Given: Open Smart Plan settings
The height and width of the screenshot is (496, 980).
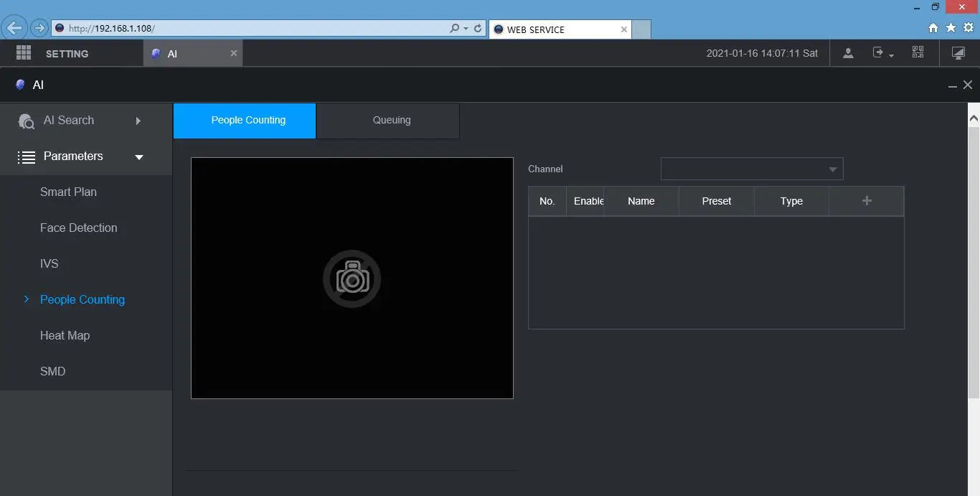Looking at the screenshot, I should coord(68,192).
